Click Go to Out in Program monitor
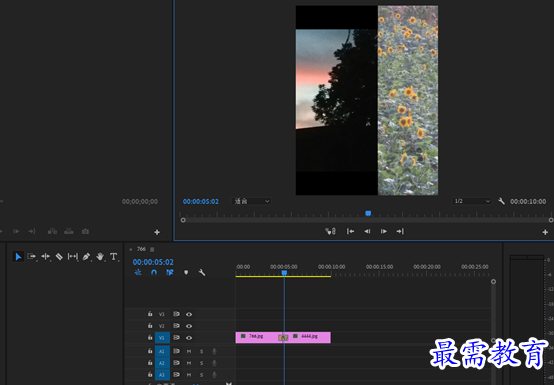Viewport: 554px width, 385px height. point(400,231)
